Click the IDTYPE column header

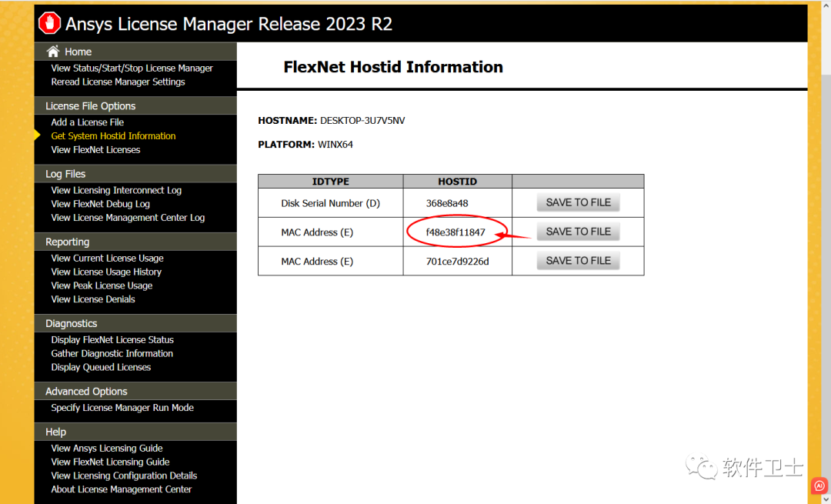tap(330, 182)
